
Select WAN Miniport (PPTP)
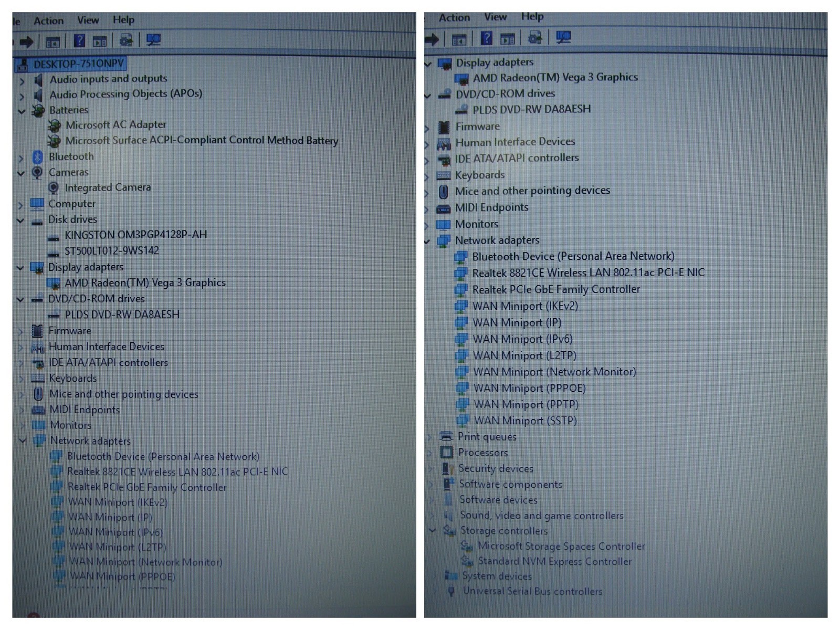click(x=526, y=405)
